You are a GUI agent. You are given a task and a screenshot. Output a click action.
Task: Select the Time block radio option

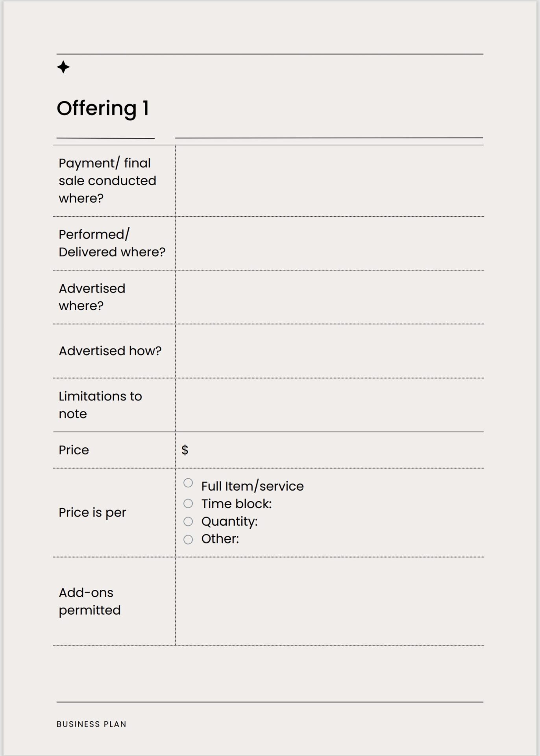point(188,504)
